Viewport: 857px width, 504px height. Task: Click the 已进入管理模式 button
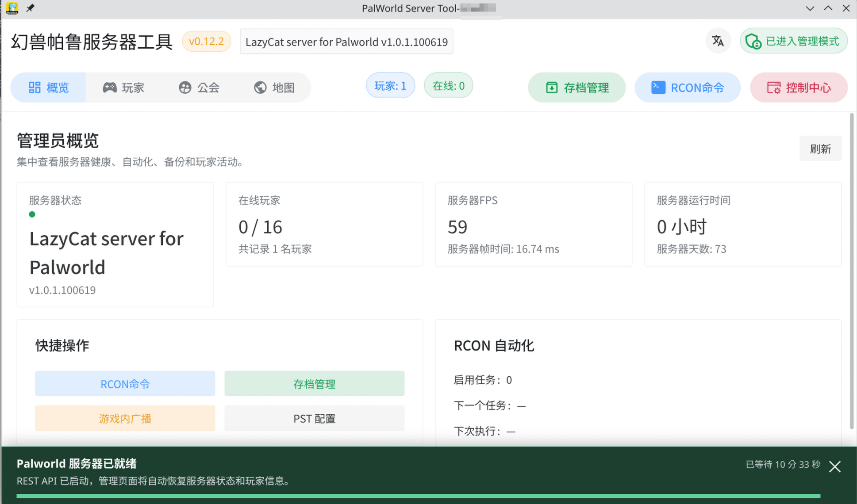click(794, 41)
